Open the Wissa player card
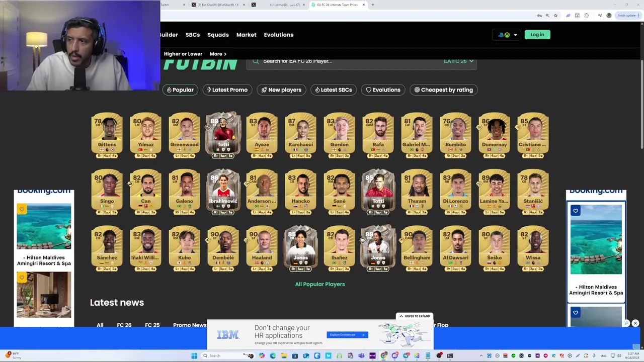 point(533,249)
